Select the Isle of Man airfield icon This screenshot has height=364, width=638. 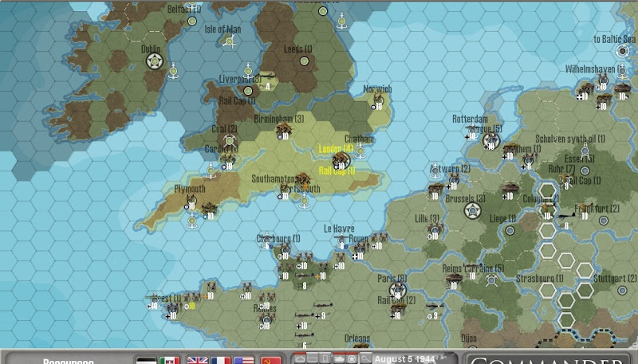(230, 41)
